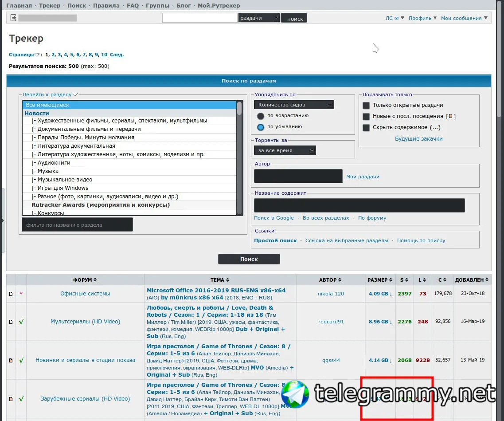Screen dimensions: 504x421
Task: Sort by C completed column arrows
Action: click(445, 280)
